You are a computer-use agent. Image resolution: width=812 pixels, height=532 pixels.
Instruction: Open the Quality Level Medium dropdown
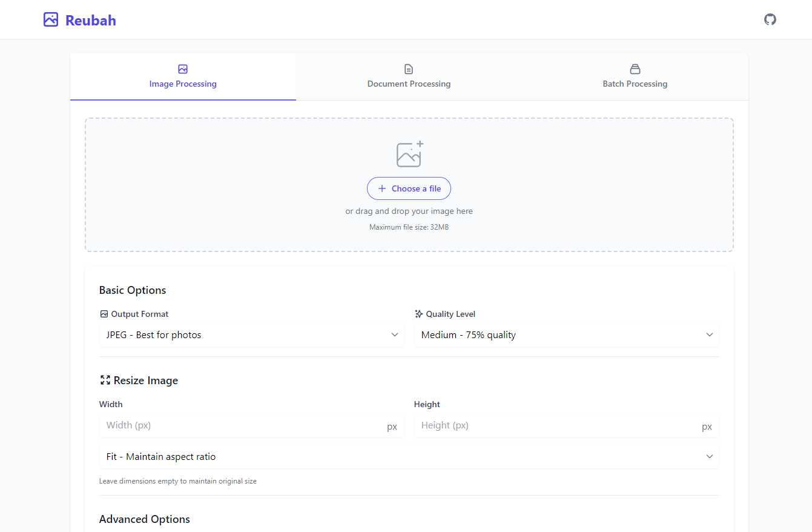click(567, 334)
